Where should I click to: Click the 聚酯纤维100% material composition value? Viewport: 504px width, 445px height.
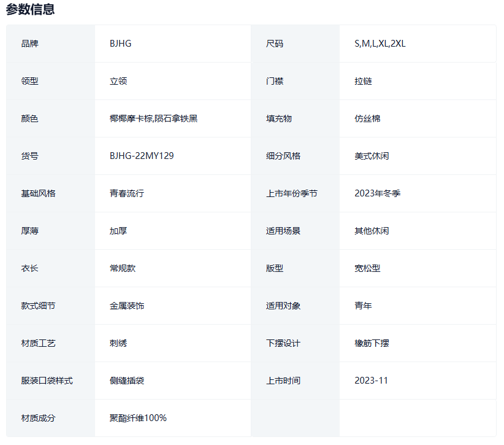pyautogui.click(x=138, y=418)
